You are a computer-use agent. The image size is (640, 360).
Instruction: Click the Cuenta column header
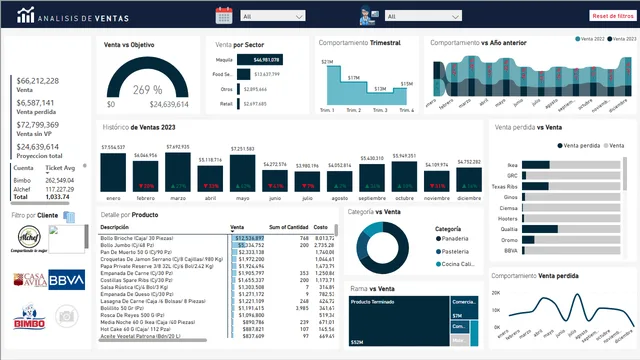tap(23, 168)
